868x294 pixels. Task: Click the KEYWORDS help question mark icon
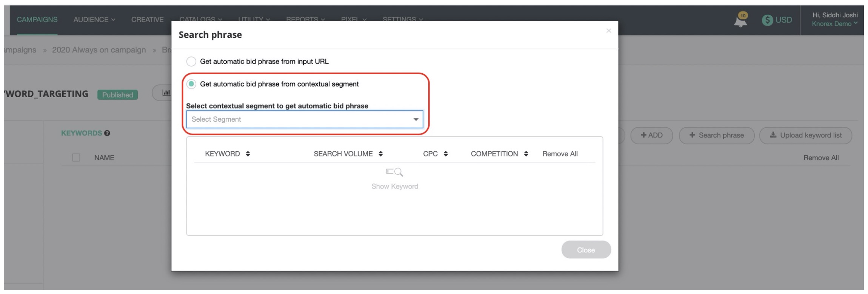107,133
